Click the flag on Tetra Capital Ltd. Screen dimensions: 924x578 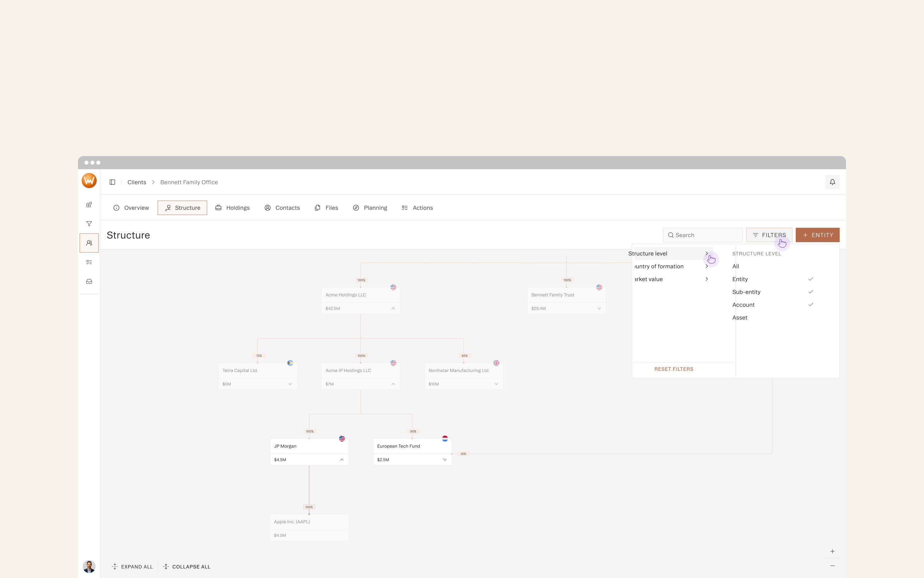(290, 363)
